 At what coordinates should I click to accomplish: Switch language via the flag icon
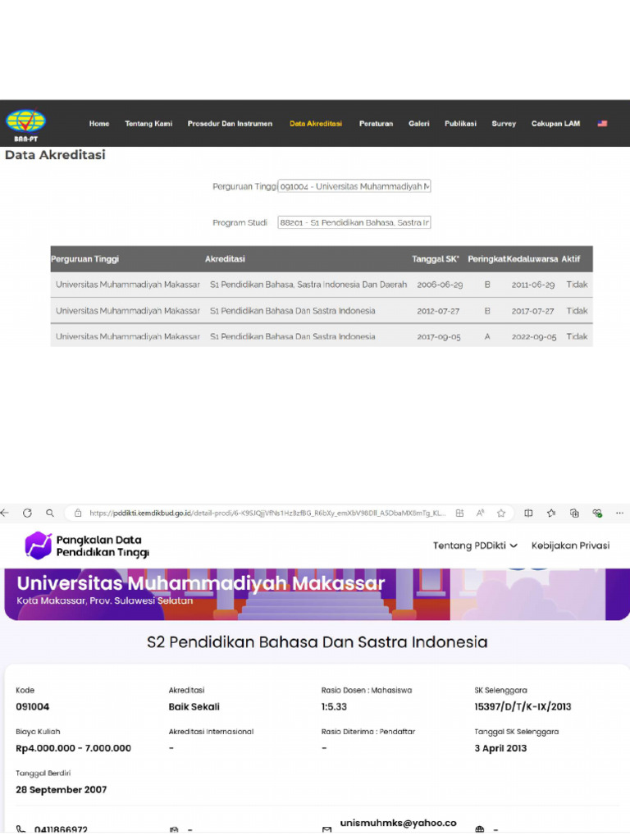click(x=602, y=124)
